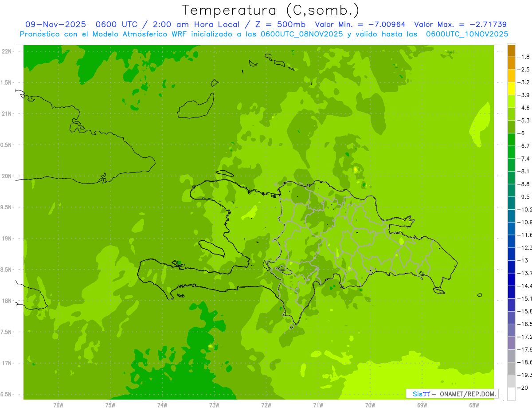Click the dark orange colorbar segment above -1.8
This screenshot has height=411, width=532.
click(x=511, y=51)
